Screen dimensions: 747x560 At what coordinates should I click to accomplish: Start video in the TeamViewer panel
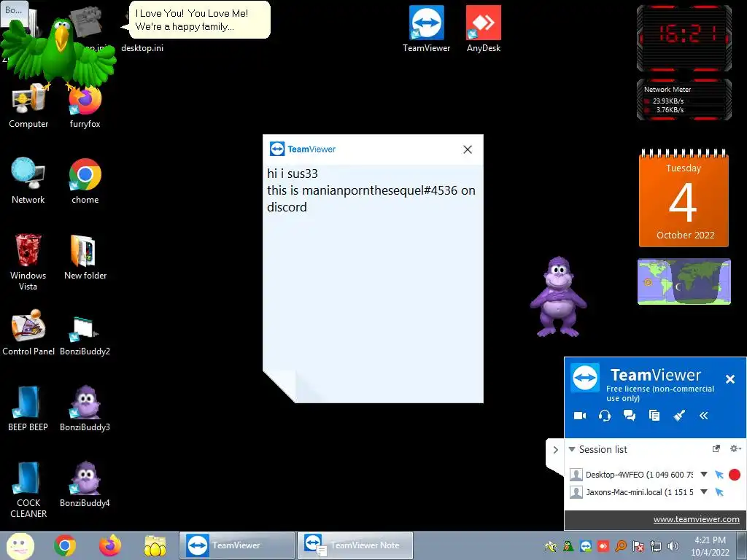[x=580, y=416]
